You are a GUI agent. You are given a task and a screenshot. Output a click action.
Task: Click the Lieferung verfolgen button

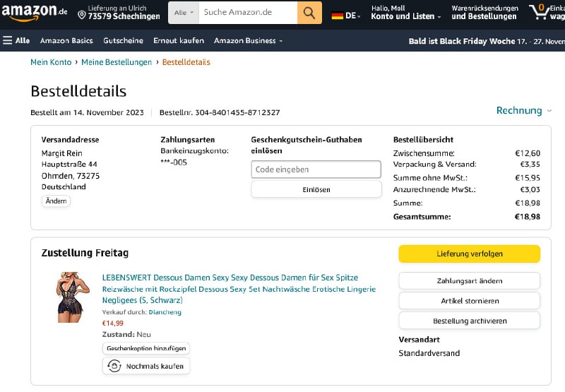[x=469, y=254]
